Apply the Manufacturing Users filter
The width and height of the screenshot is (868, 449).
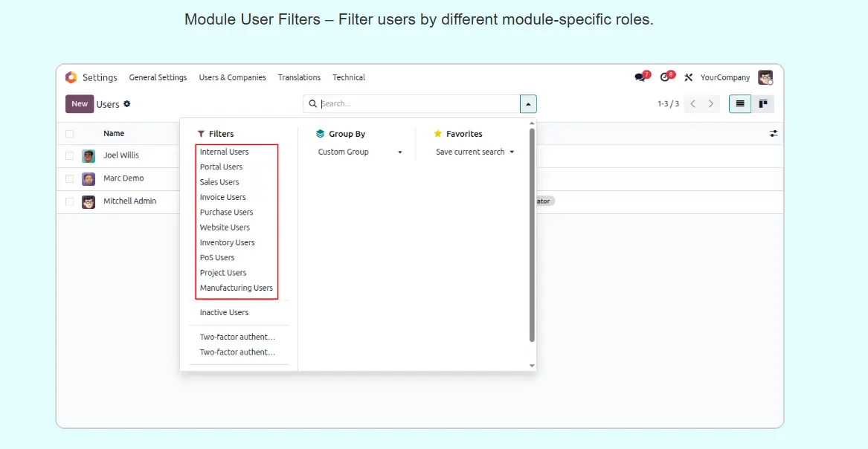click(236, 288)
